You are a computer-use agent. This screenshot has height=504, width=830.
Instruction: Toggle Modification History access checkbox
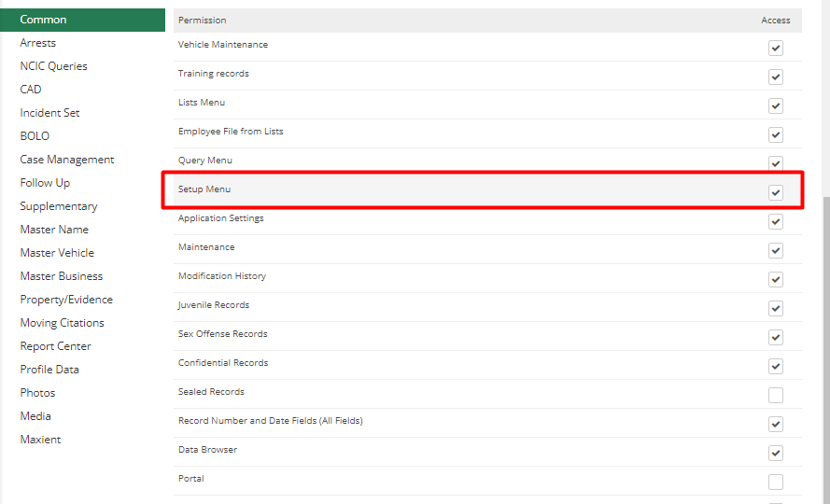[776, 279]
